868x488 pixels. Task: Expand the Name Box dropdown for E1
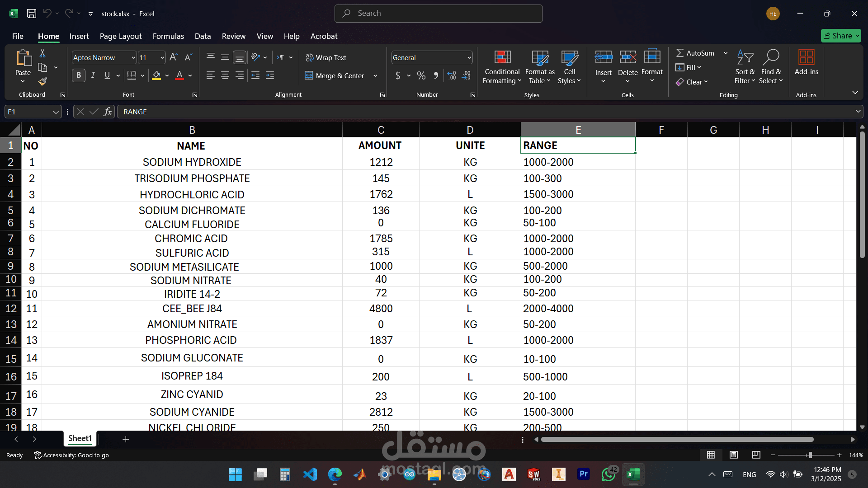[56, 112]
